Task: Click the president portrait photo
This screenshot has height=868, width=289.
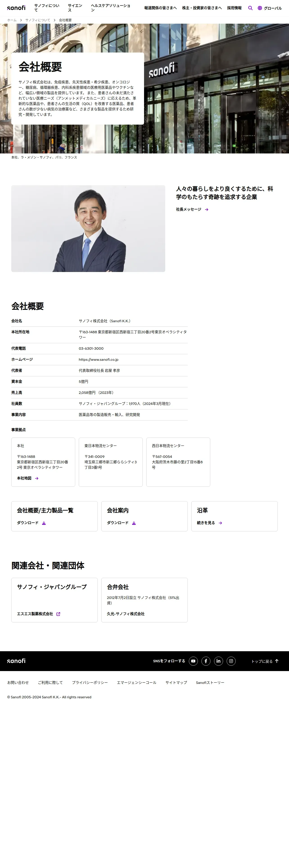Action: 88,228
